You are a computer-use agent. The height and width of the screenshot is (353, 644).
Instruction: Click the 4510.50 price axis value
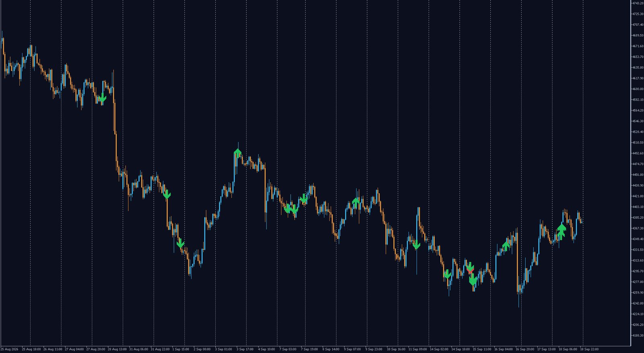(x=638, y=143)
